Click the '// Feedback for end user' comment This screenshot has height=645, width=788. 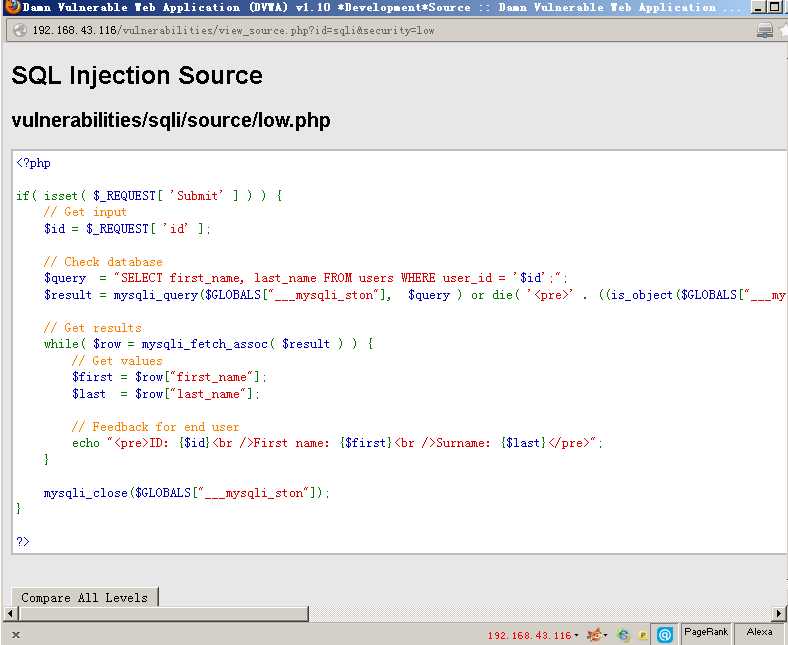click(x=155, y=427)
